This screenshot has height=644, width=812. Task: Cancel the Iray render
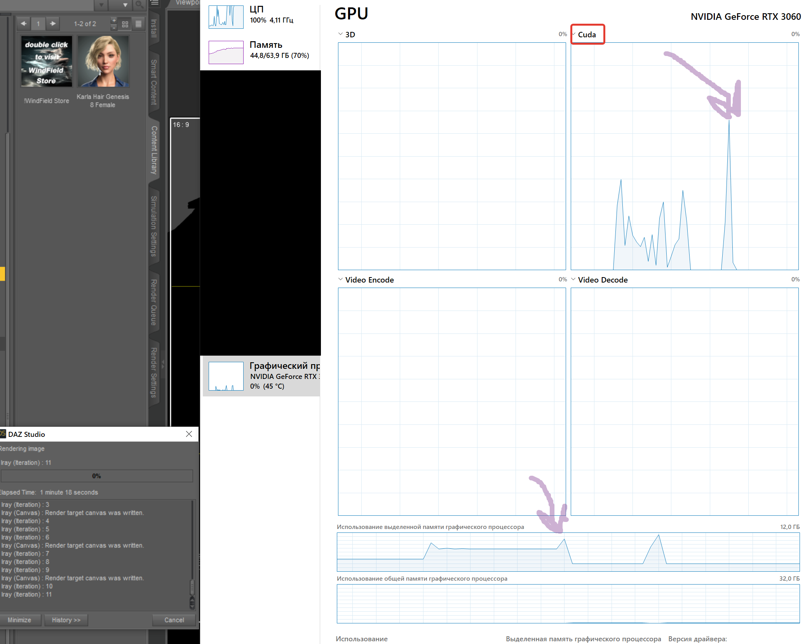tap(174, 620)
